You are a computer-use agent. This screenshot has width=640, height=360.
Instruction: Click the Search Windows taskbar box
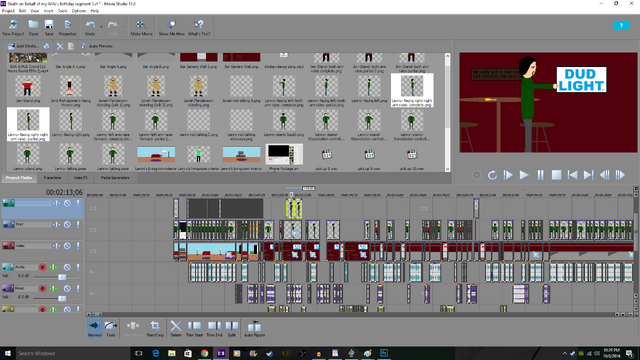[x=72, y=353]
